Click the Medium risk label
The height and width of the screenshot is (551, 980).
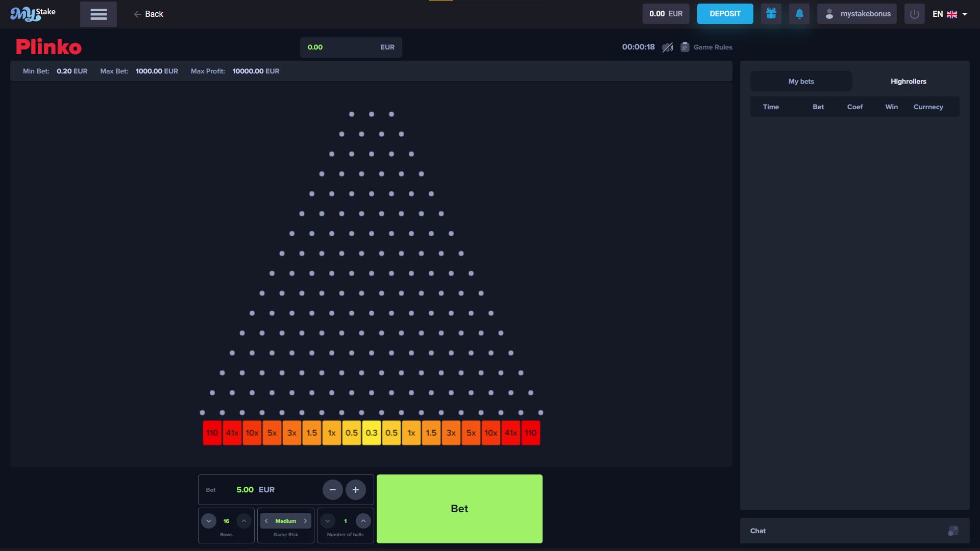point(286,521)
